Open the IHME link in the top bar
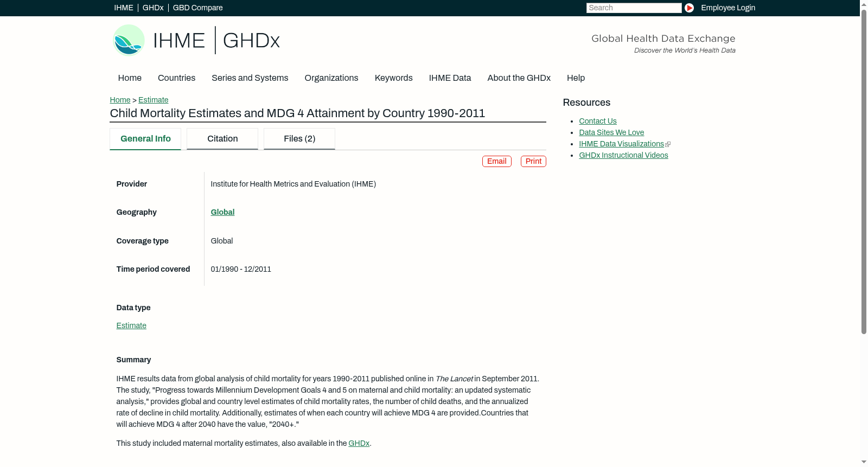 coord(124,8)
